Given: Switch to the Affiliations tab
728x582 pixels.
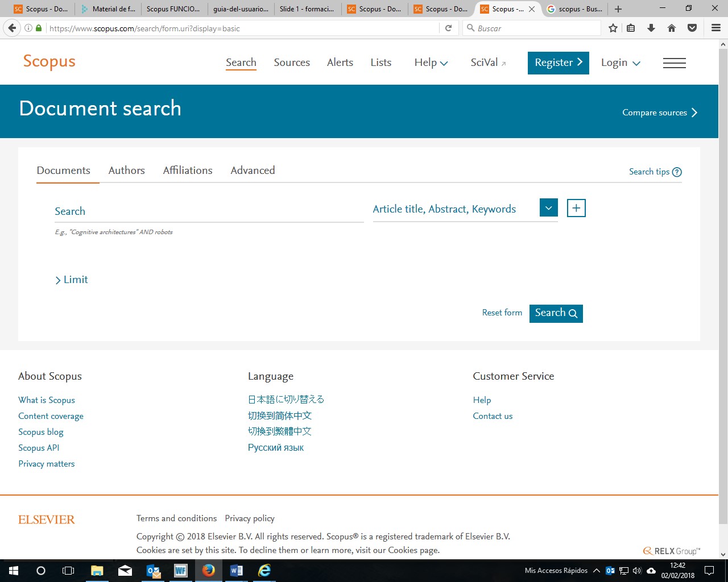Looking at the screenshot, I should tap(188, 171).
